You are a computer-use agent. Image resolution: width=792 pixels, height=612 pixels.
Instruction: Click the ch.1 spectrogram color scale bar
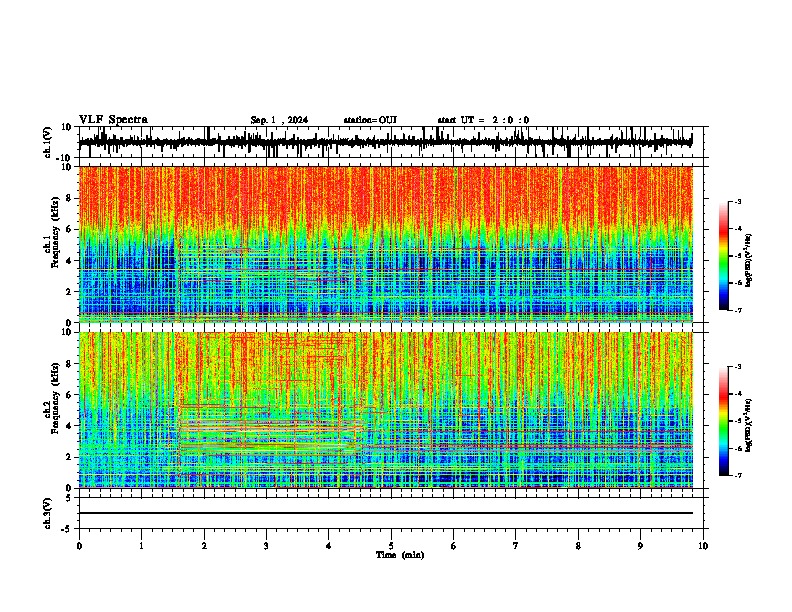point(723,256)
